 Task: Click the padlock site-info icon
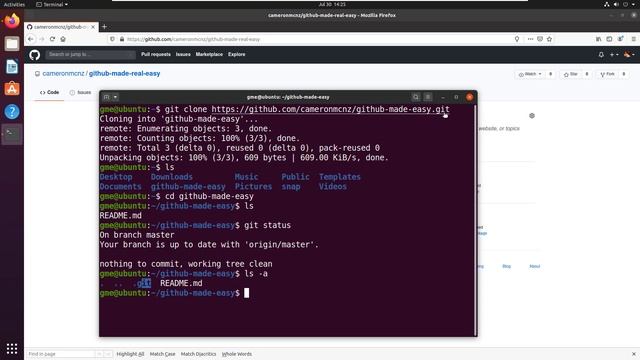pyautogui.click(x=122, y=39)
